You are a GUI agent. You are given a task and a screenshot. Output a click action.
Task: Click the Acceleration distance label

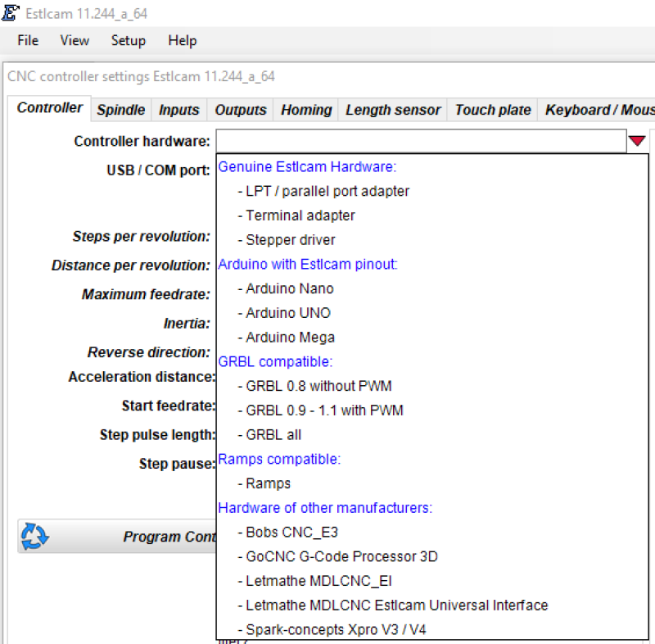[142, 377]
